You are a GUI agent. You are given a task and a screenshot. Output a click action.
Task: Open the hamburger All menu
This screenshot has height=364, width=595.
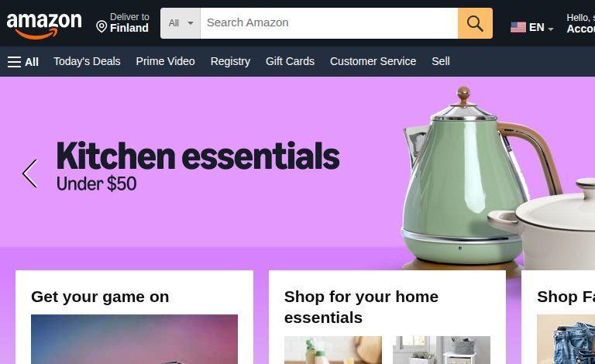(22, 62)
